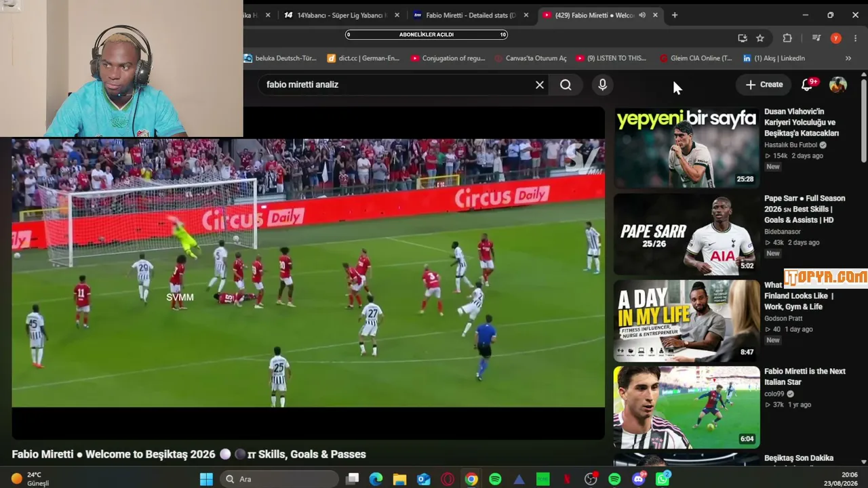Expand the hidden bookmarks chevron
The height and width of the screenshot is (488, 868).
848,58
